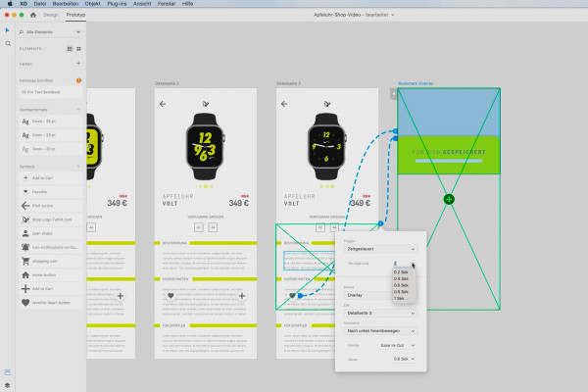
Task: Open the Ansicht menu
Action: click(x=142, y=3)
